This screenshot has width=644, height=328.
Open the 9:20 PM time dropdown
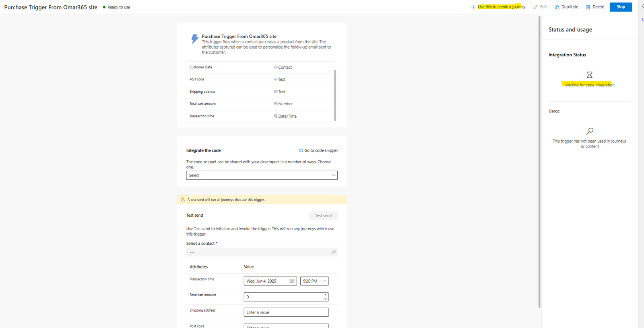(x=314, y=281)
